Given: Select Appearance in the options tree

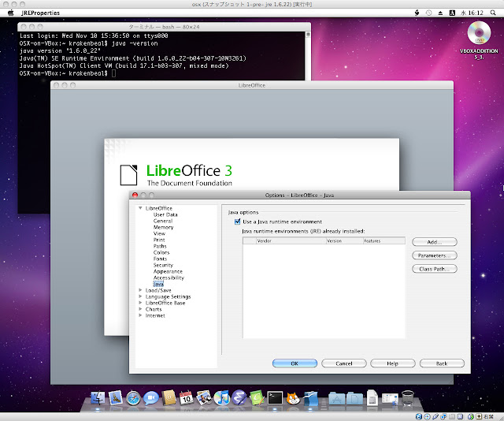Looking at the screenshot, I should click(168, 271).
